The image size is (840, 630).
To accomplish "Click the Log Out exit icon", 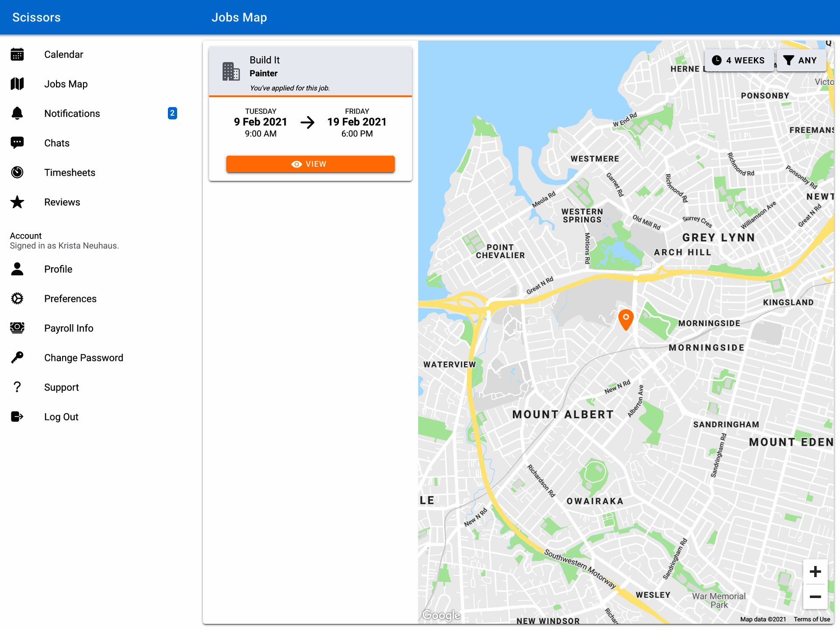I will point(17,416).
